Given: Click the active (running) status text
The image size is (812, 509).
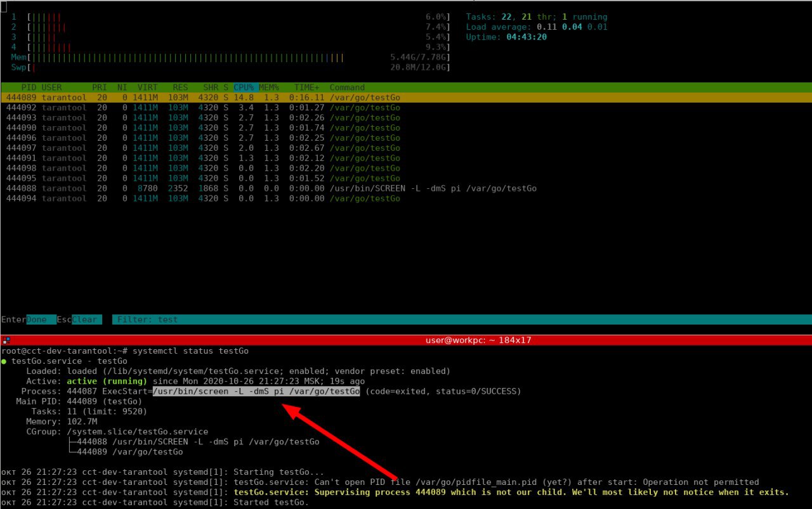Looking at the screenshot, I should (x=107, y=381).
